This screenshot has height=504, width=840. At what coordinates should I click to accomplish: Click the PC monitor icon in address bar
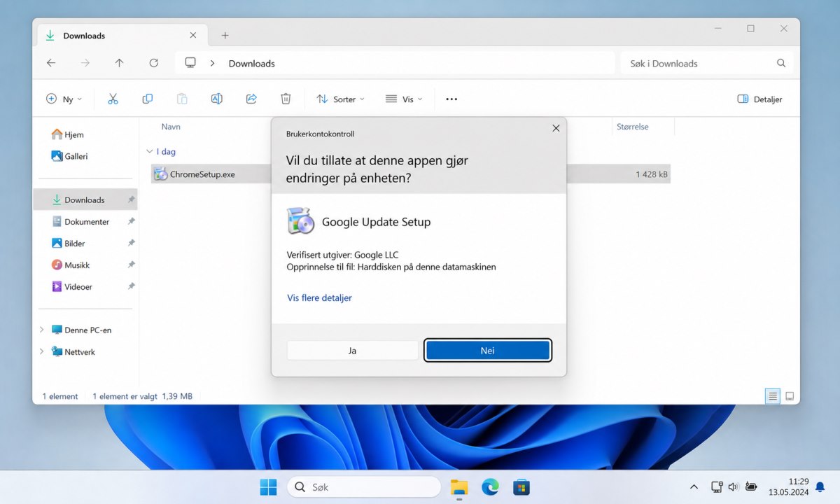(190, 63)
